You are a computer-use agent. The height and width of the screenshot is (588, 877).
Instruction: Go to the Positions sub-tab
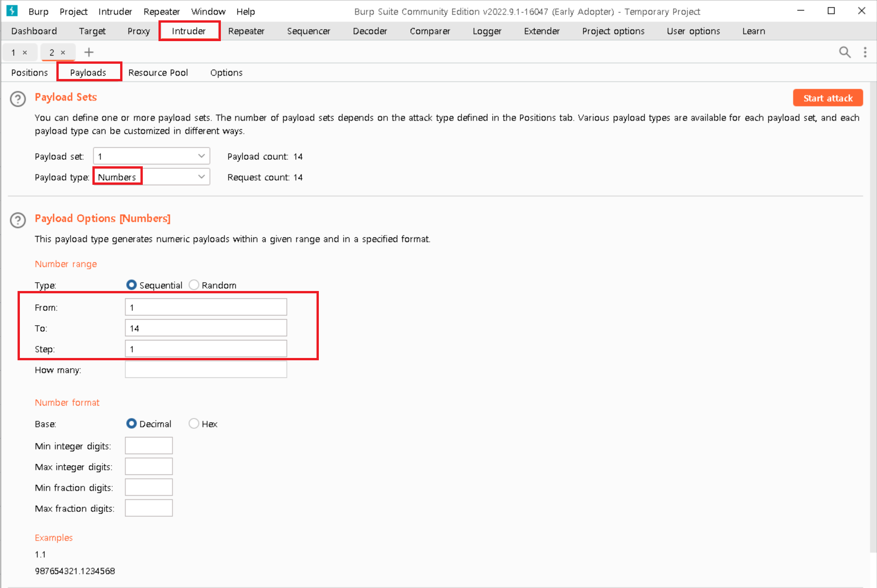coord(30,73)
